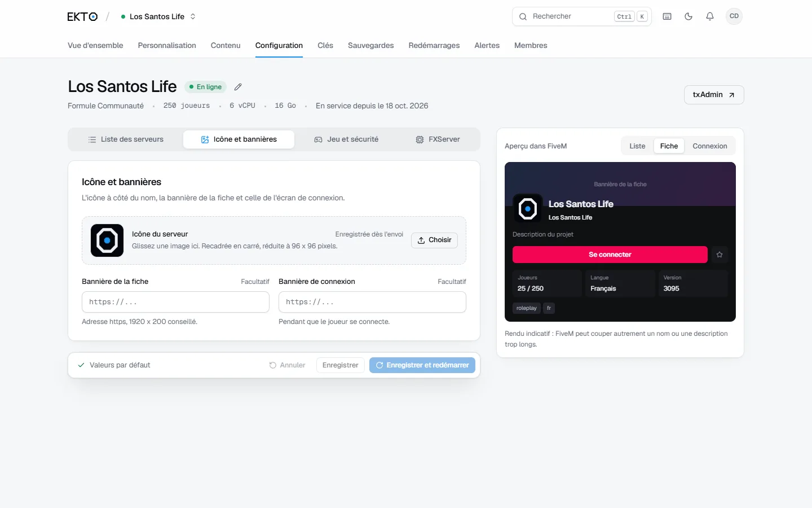Click Se connecter in the preview

(x=610, y=255)
